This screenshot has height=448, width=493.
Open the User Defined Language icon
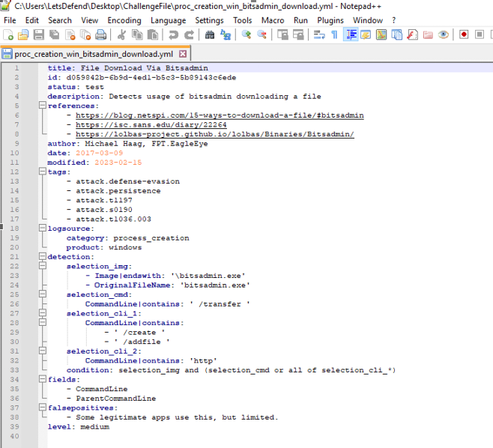point(366,34)
